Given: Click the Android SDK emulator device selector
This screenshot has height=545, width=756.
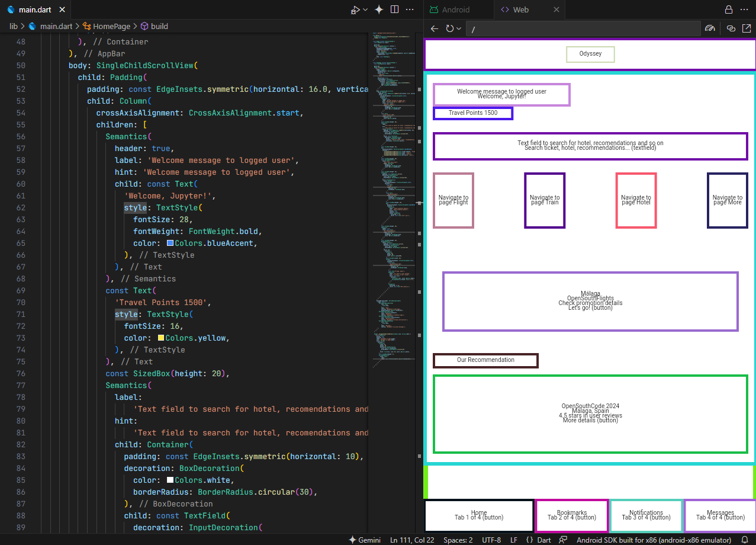Looking at the screenshot, I should coord(654,540).
